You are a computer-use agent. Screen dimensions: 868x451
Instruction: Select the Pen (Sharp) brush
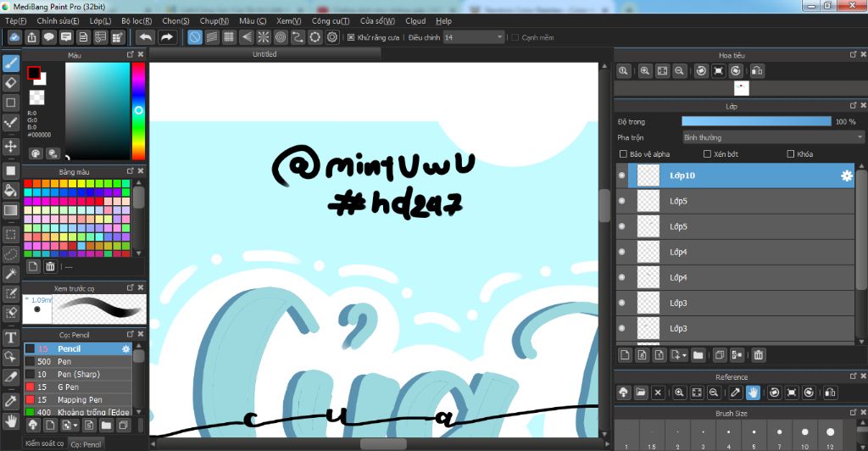tap(78, 374)
